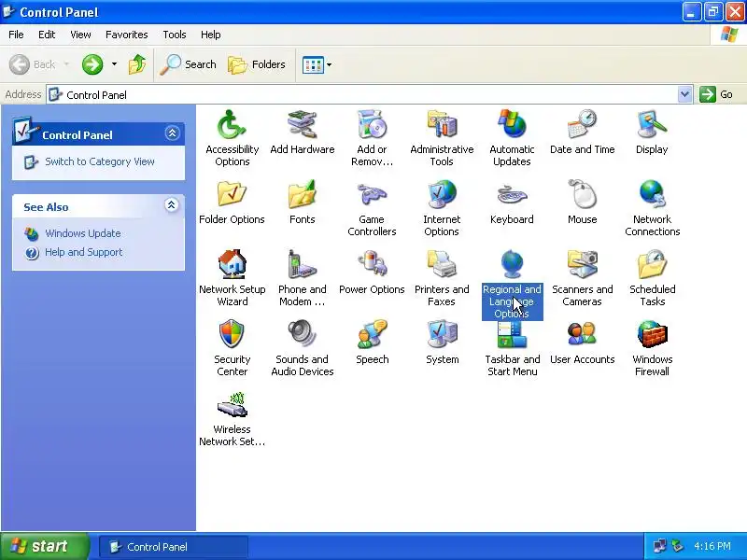Open Internet Options icon

tap(442, 195)
